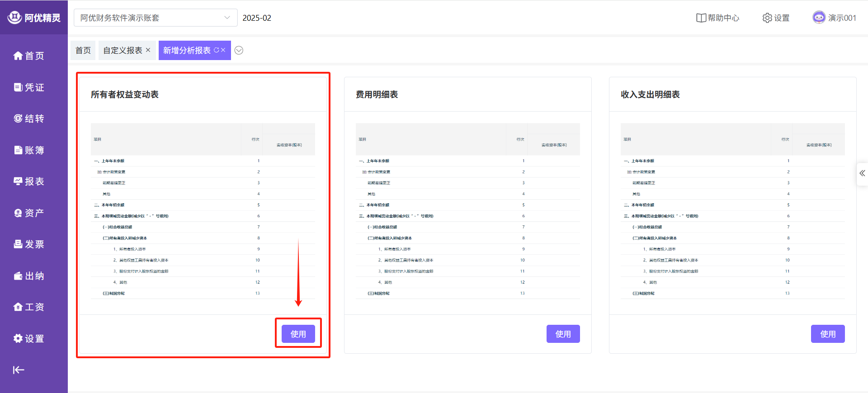868x393 pixels.
Task: Collapse the left sidebar with arrow icon
Action: click(19, 370)
